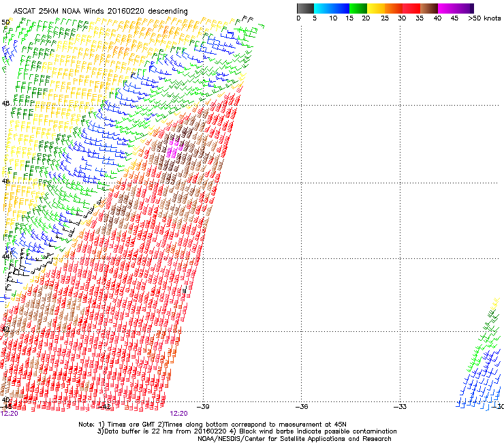504x443 pixels.
Task: Click the "10" label under the color bar
Action: [333, 18]
